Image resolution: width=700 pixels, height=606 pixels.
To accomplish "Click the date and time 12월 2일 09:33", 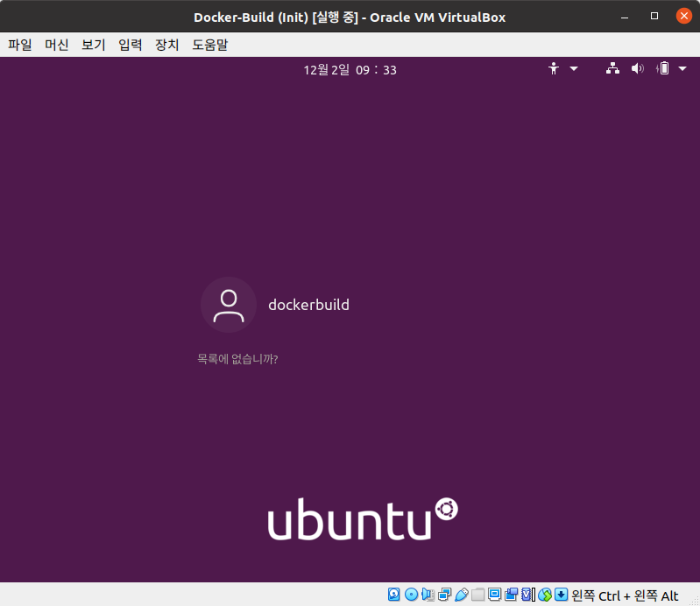I will (350, 70).
